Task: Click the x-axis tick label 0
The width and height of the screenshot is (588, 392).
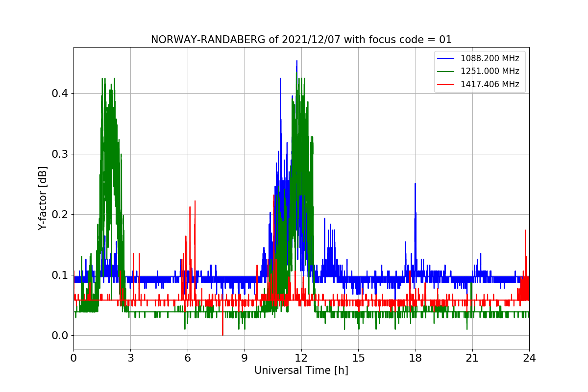Action: tap(73, 358)
